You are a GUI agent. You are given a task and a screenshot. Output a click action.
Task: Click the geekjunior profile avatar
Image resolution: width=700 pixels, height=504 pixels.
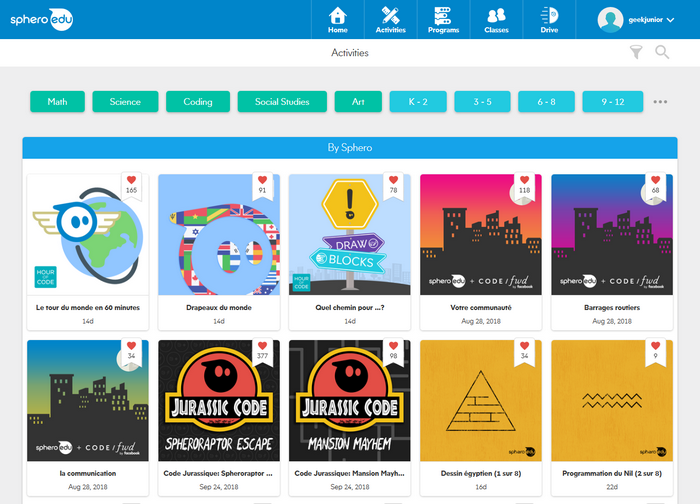click(610, 20)
